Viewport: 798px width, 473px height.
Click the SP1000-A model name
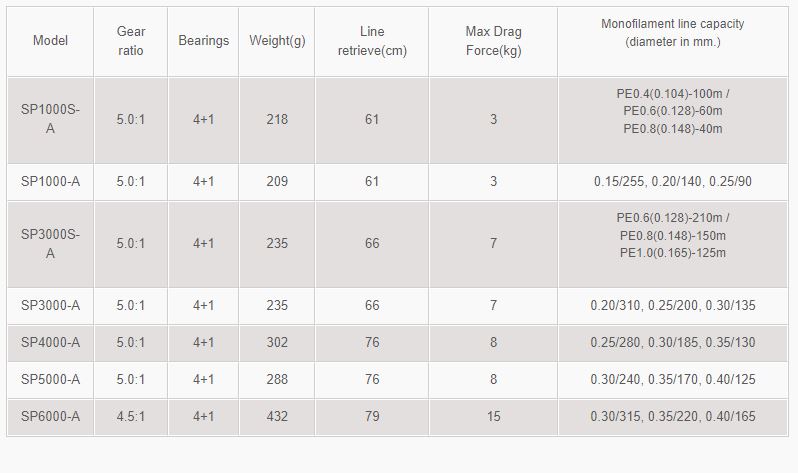(x=50, y=182)
